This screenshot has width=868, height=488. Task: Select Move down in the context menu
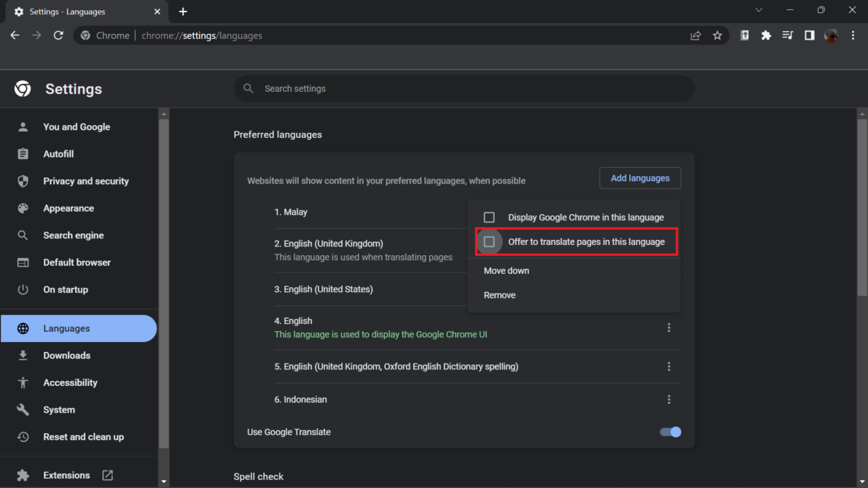[x=506, y=270]
